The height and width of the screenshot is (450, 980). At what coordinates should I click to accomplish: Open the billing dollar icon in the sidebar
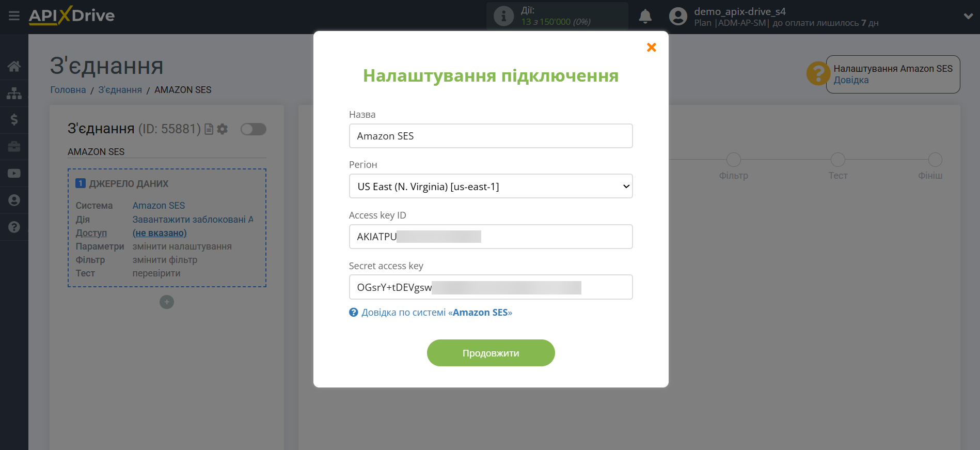(x=14, y=120)
